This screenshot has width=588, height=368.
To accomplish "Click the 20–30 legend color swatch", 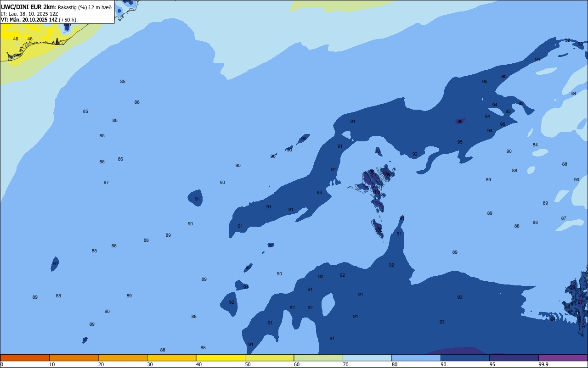I will coord(123,357).
